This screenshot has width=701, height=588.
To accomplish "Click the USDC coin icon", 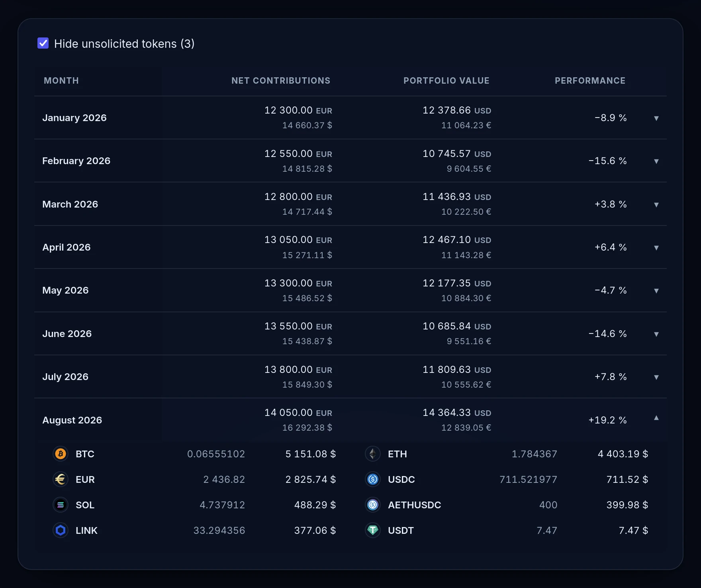I will 373,479.
